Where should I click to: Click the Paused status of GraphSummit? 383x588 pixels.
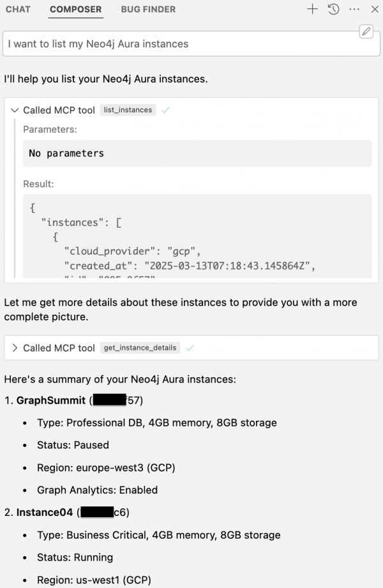tap(73, 445)
